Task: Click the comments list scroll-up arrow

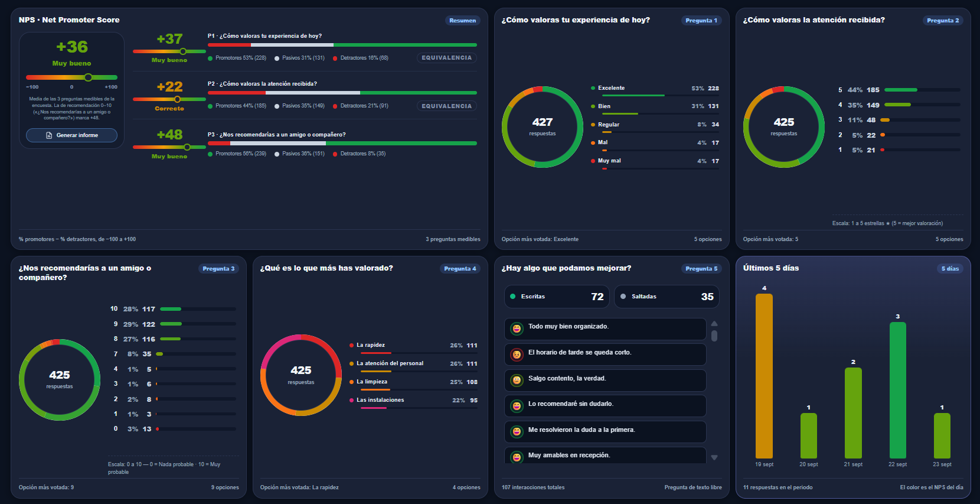Action: (714, 323)
